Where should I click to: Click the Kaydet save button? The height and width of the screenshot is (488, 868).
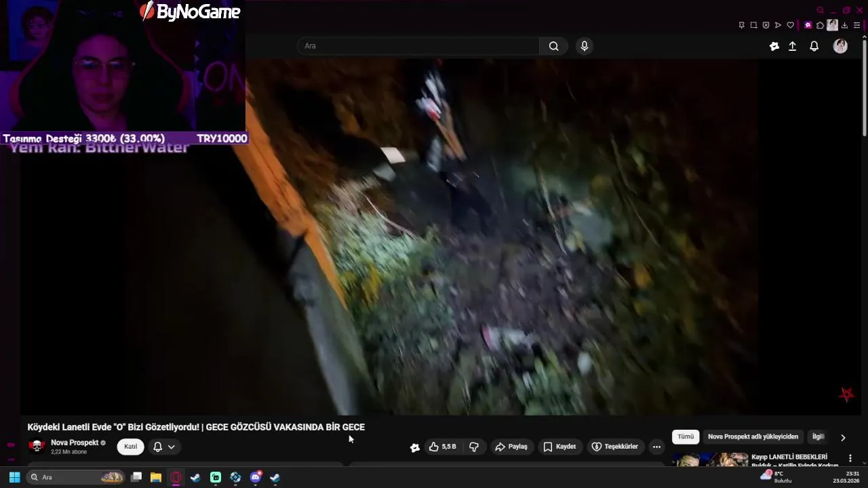pos(559,447)
